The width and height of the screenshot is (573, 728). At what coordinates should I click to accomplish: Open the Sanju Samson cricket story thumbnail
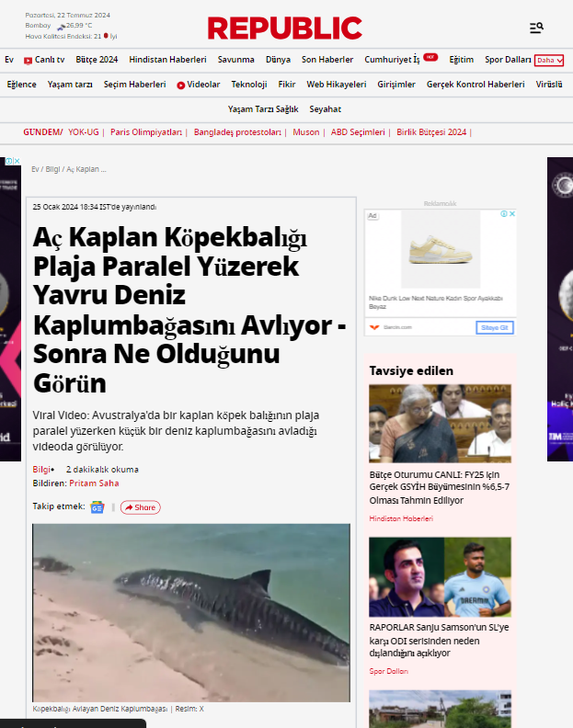click(440, 576)
